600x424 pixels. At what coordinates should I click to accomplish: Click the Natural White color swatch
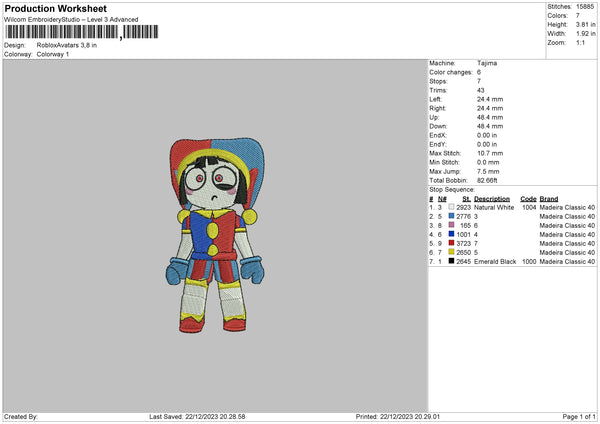(452, 207)
